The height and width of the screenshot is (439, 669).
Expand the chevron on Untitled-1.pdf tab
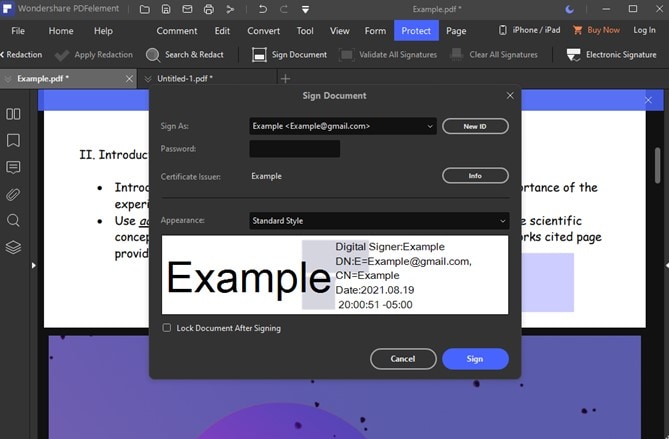point(148,78)
